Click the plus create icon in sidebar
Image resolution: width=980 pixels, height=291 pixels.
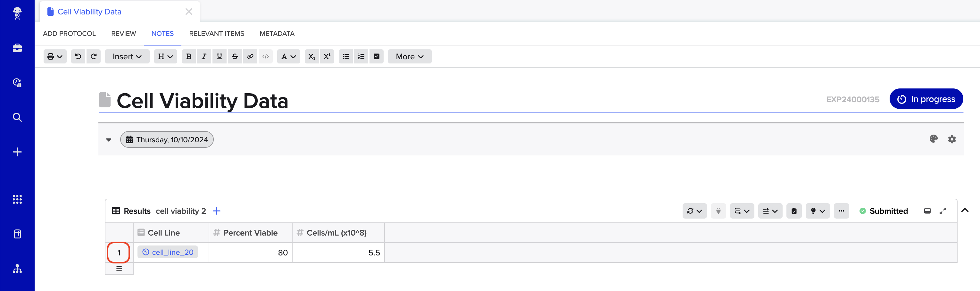point(17,152)
